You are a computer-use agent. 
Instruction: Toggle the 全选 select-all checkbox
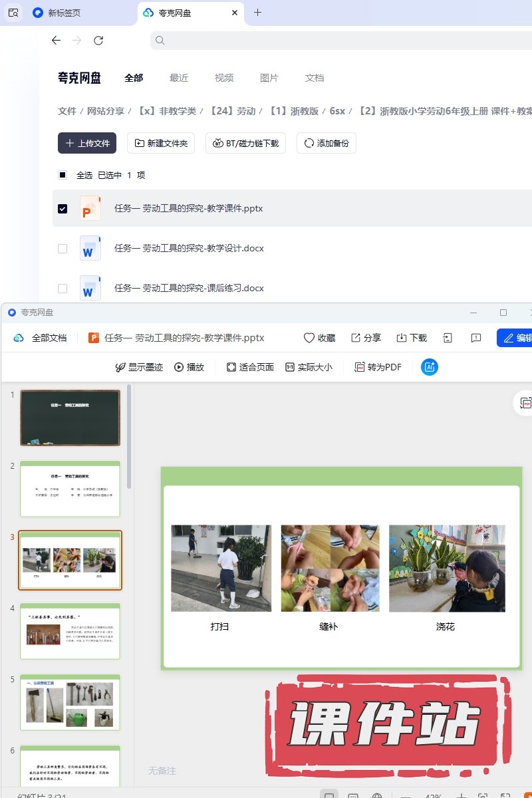click(63, 176)
